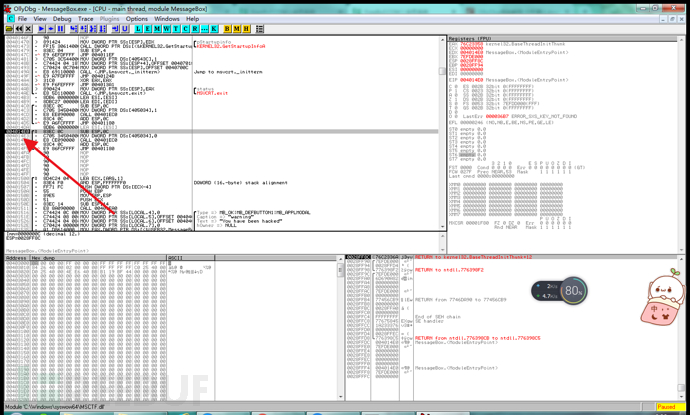The width and height of the screenshot is (690, 415).
Task: Open Breakpoints list via yellow B button
Action: 227,29
